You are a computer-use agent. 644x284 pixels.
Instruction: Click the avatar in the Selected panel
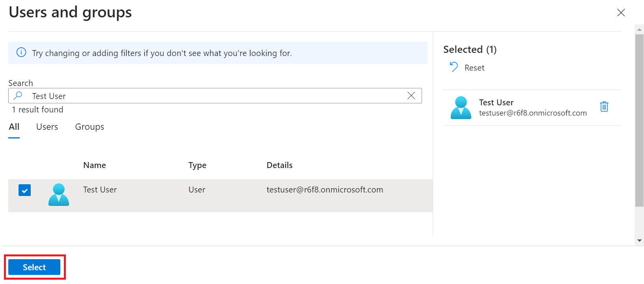(x=461, y=108)
